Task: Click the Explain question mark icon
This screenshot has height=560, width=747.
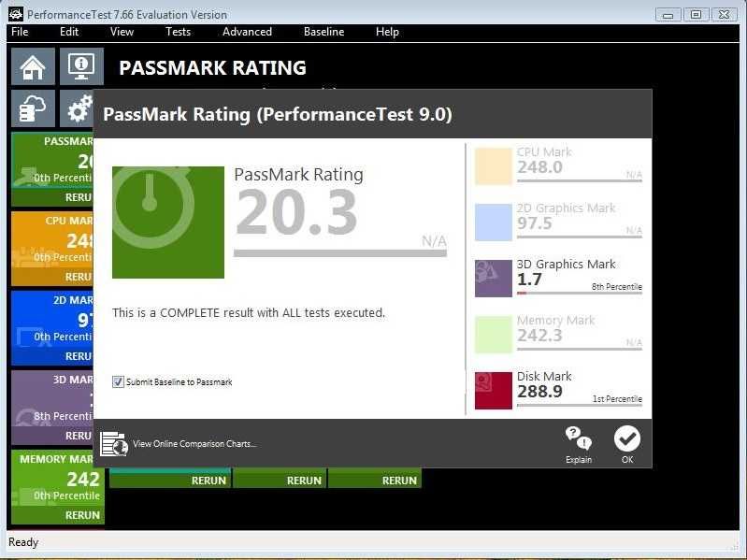Action: 579,438
